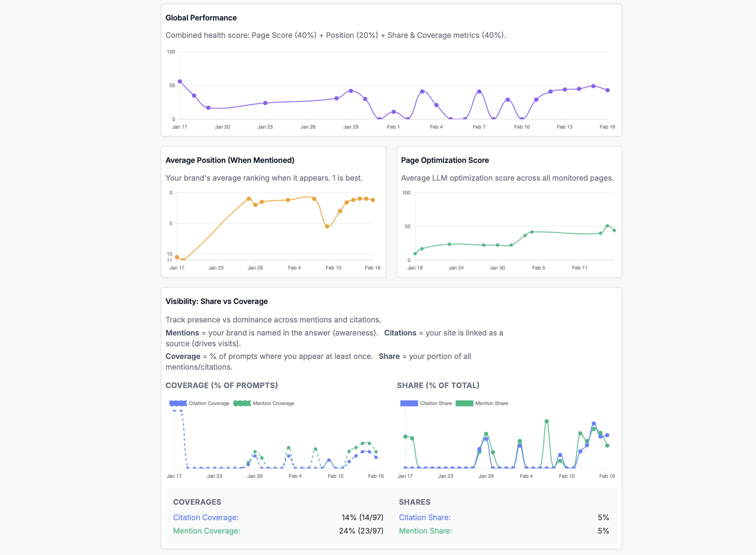Click highest blue Citation Share data point
Image resolution: width=756 pixels, height=555 pixels.
click(x=594, y=424)
